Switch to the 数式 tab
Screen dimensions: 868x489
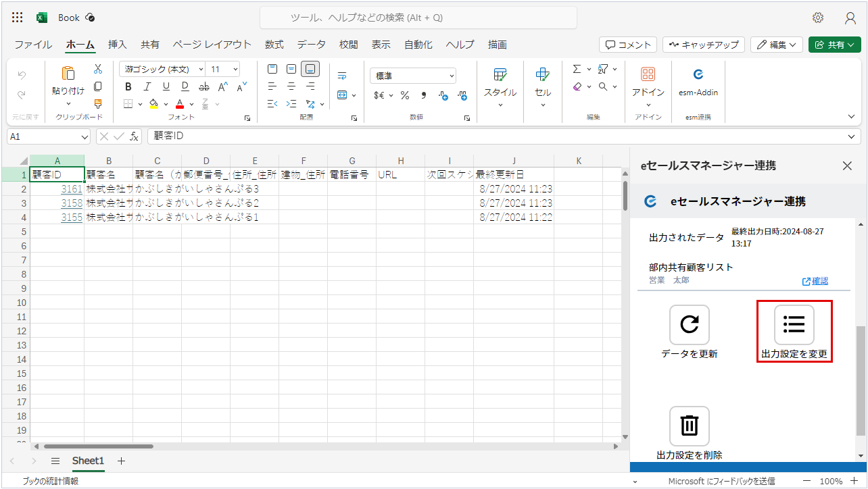click(274, 45)
